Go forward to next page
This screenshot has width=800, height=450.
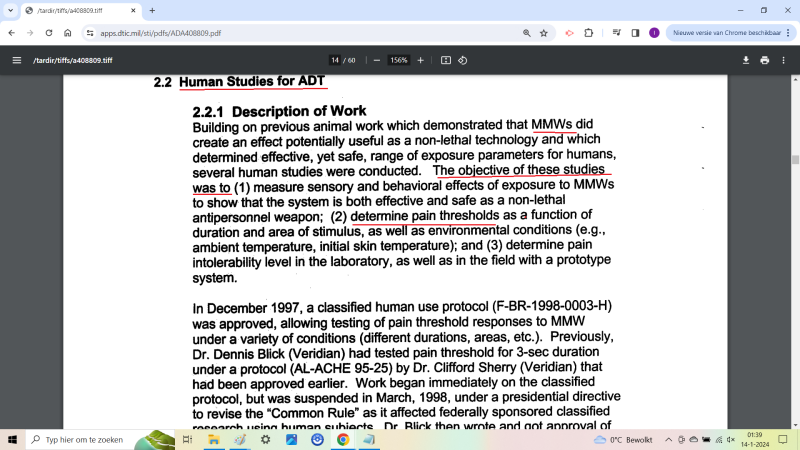pos(30,33)
